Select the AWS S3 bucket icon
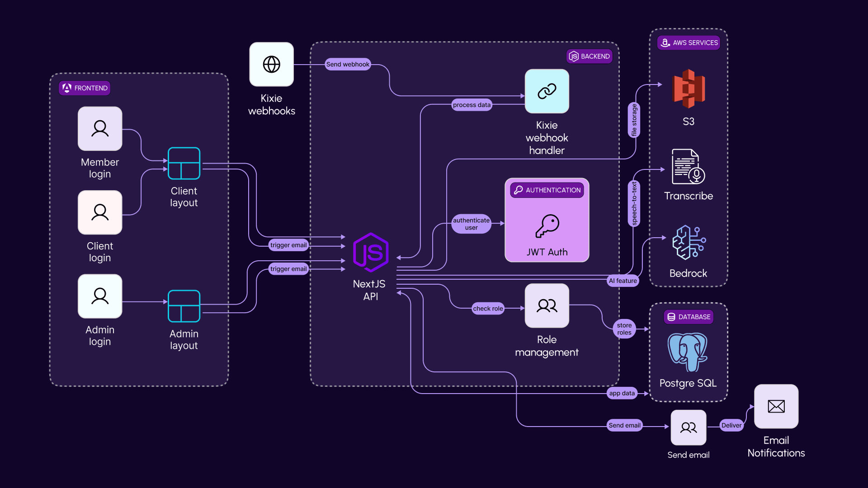 click(x=689, y=89)
